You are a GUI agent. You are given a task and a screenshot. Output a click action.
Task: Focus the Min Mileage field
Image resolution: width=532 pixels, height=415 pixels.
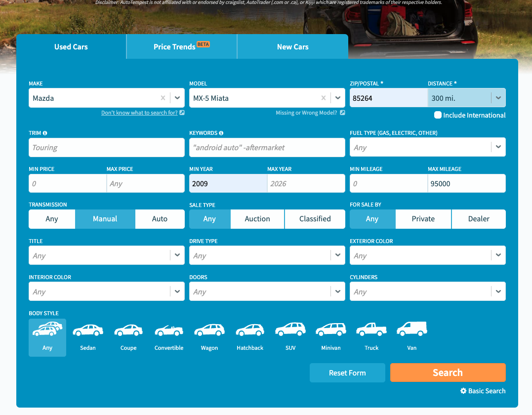(x=388, y=183)
